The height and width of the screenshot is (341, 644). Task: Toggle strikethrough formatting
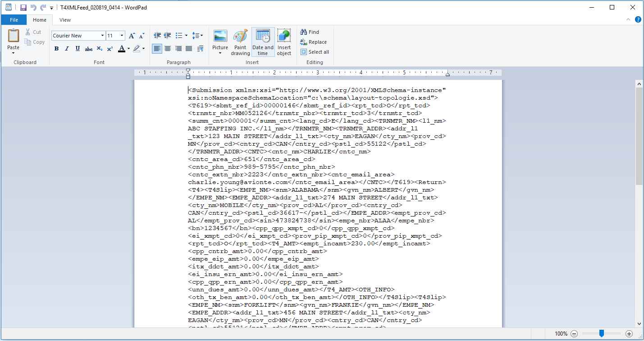click(x=89, y=49)
